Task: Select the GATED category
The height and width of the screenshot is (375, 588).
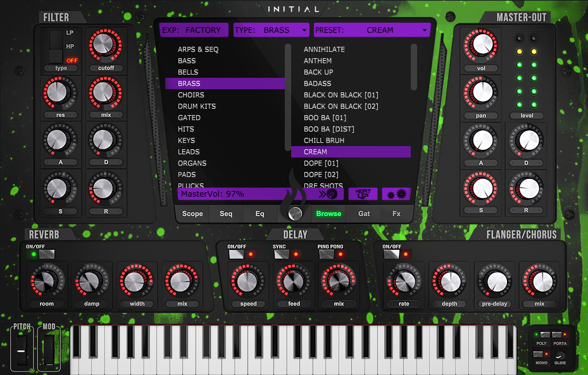Action: tap(189, 118)
